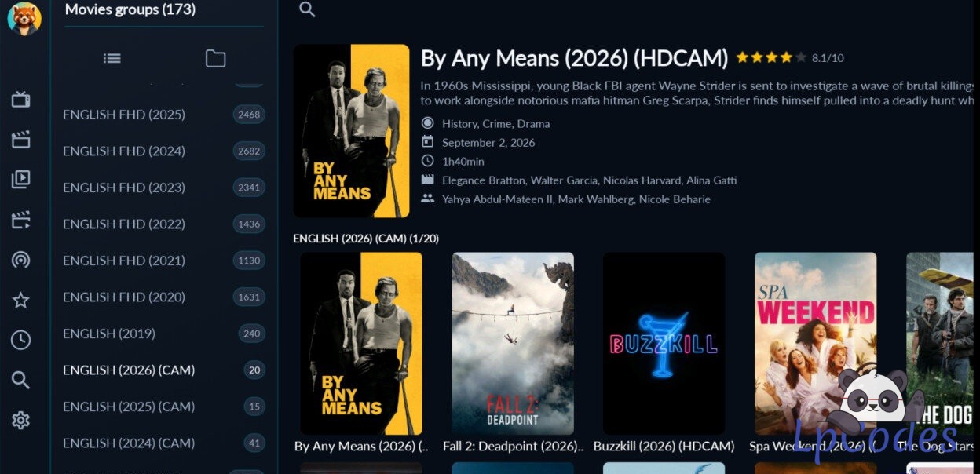The width and height of the screenshot is (980, 474).
Task: Open the History clock icon in sidebar
Action: coord(21,340)
